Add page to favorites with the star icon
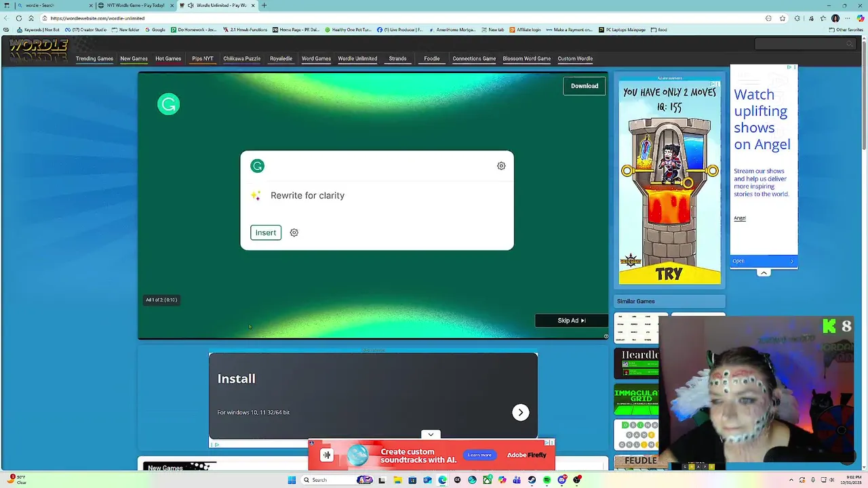 pos(783,18)
